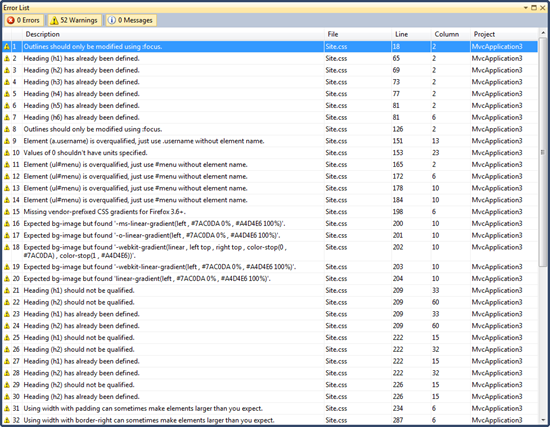The height and width of the screenshot is (427, 550).
Task: Click warning icon of row 6
Action: point(7,106)
